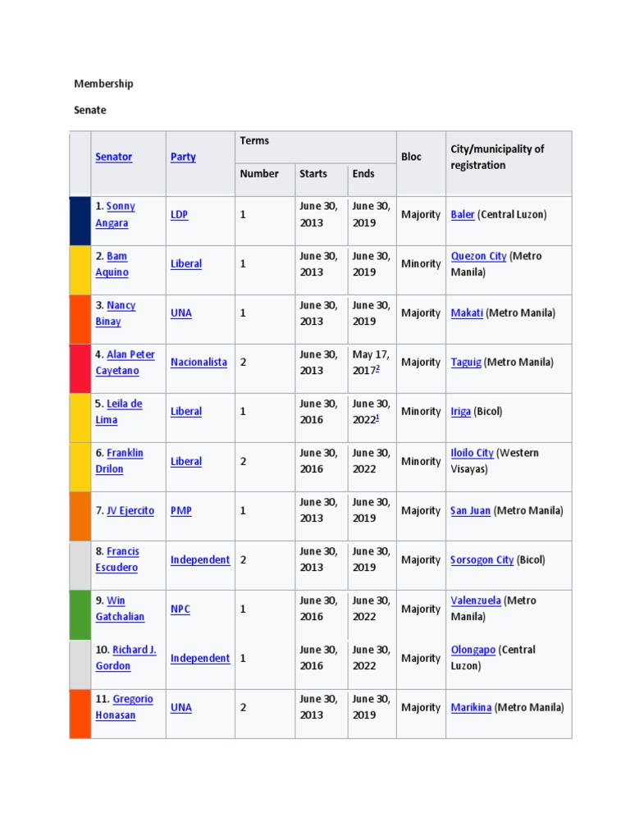Open the JV Ejercito senator link
Screen dimensions: 630x840
(x=130, y=510)
